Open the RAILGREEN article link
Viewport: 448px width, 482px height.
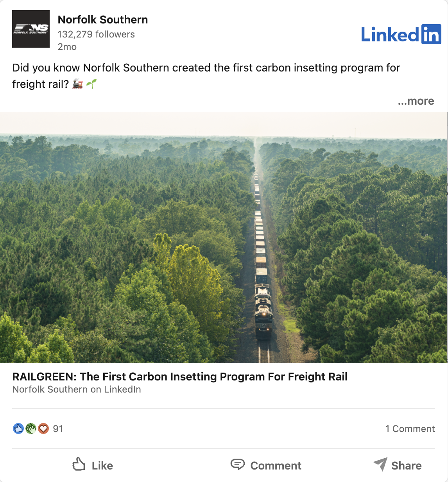180,377
